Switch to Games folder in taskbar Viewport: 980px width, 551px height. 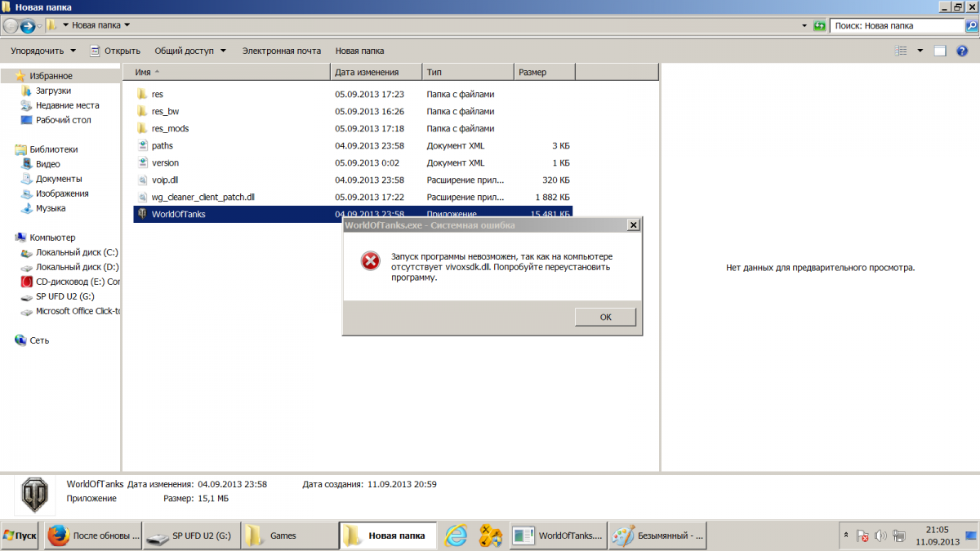[289, 535]
